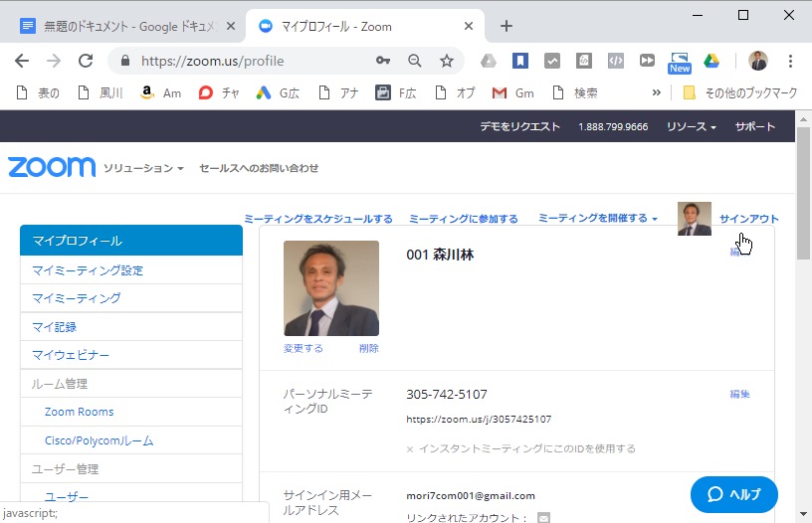Click the Gmail bookmark icon
812x523 pixels.
[x=500, y=92]
